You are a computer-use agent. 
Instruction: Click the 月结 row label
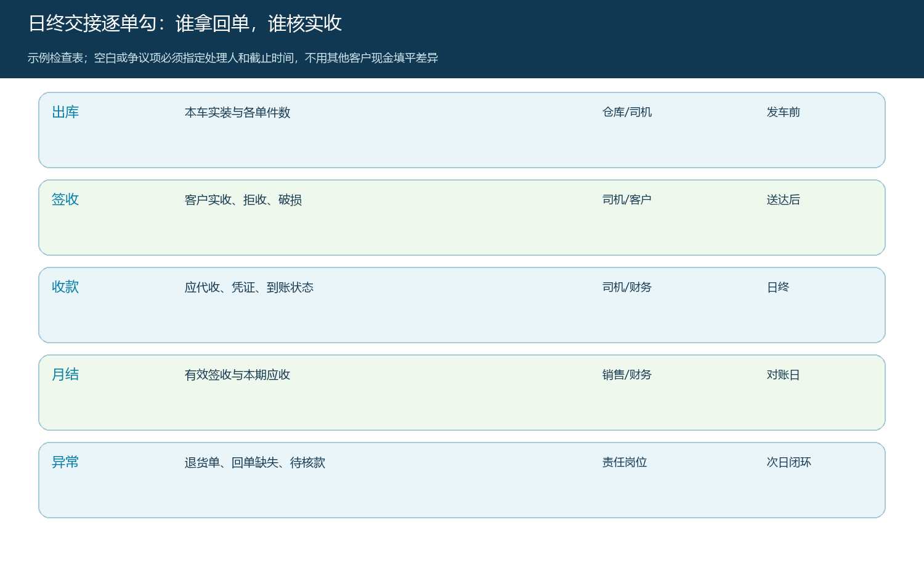(x=65, y=375)
